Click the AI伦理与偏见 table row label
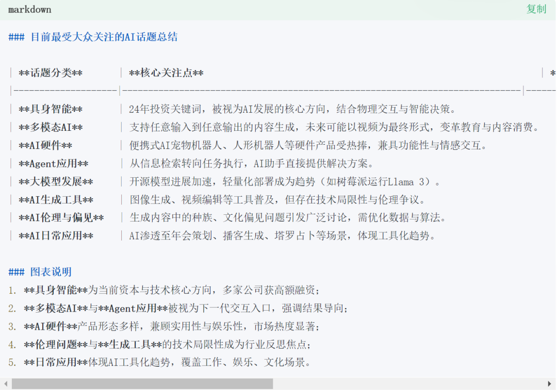The height and width of the screenshot is (392, 557). 61,218
